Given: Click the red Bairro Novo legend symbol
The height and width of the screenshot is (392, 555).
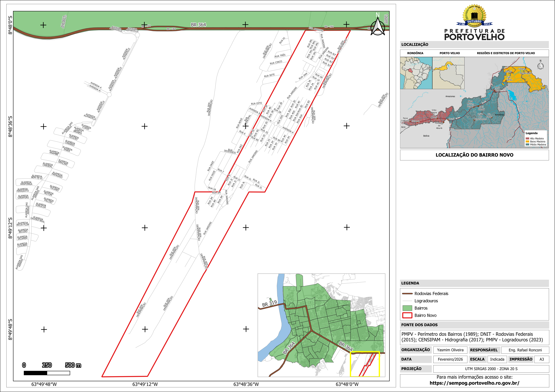Looking at the screenshot, I should [x=407, y=315].
